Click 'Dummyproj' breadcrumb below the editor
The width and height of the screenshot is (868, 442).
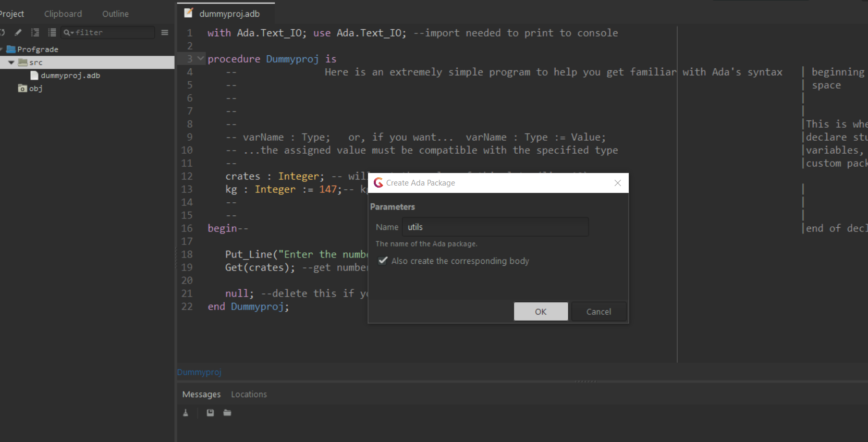(199, 372)
